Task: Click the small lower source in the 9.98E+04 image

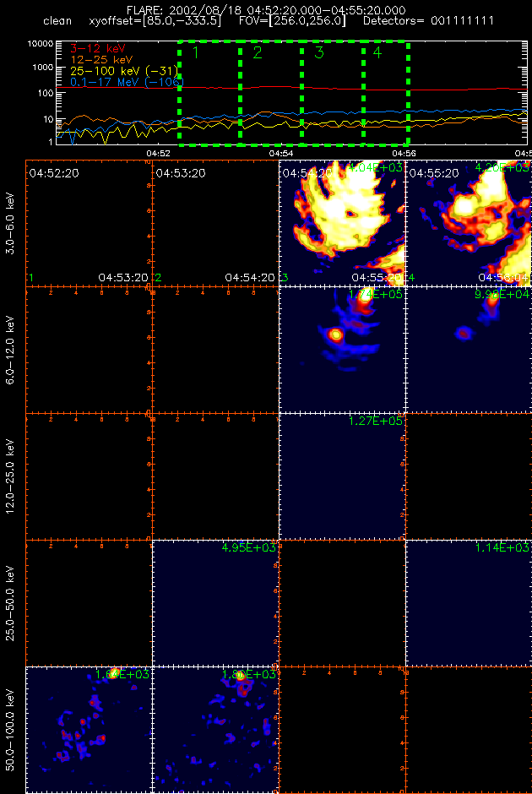Action: point(463,333)
